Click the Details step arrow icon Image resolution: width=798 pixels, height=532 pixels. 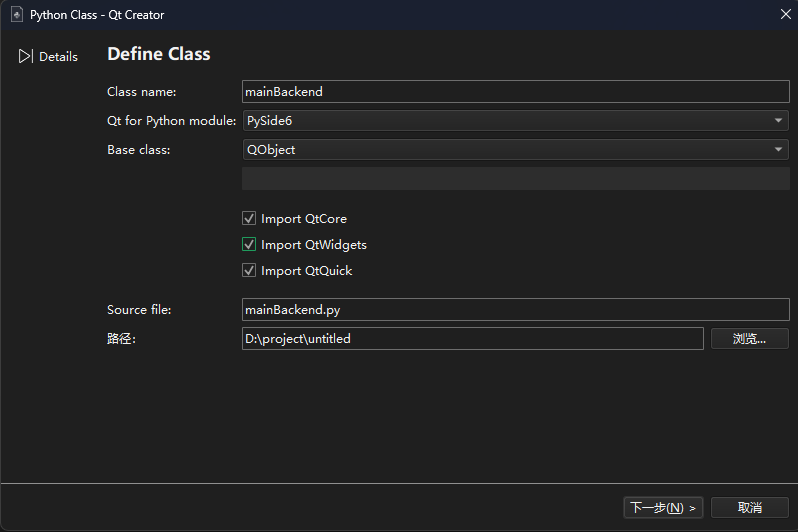25,57
